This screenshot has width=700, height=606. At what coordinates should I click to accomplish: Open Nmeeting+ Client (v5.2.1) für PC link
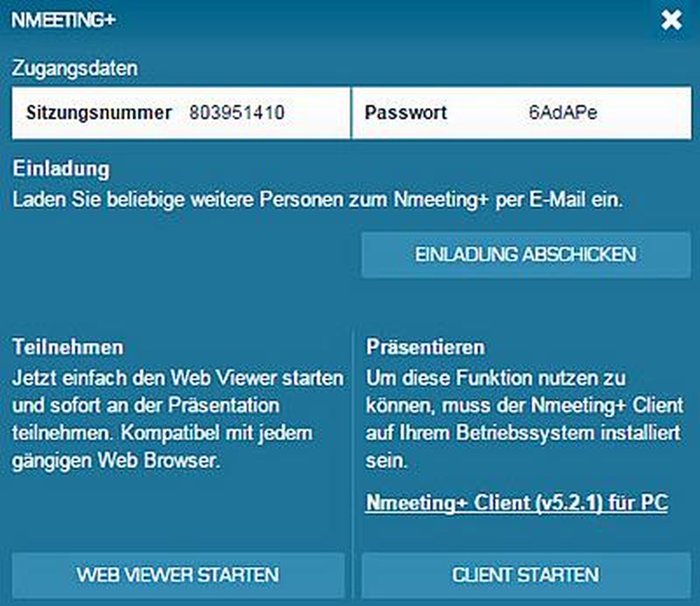(517, 503)
